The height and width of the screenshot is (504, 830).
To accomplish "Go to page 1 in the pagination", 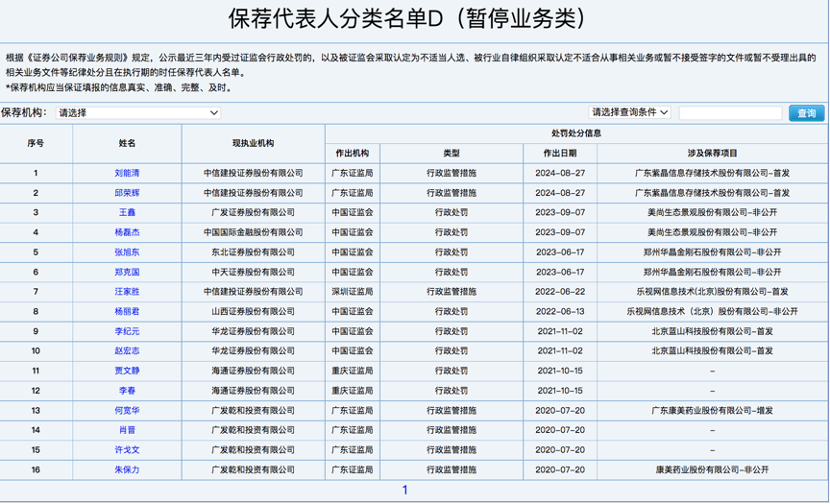I will (x=405, y=491).
